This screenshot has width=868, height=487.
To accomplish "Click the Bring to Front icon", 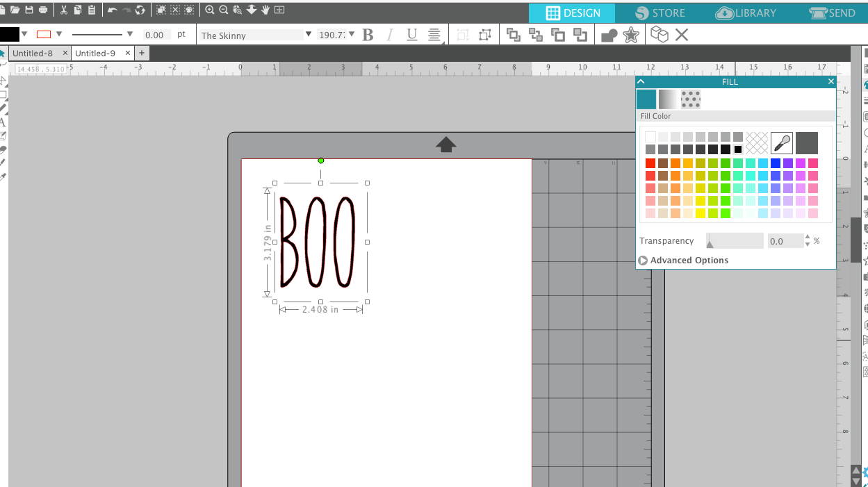I will [514, 35].
